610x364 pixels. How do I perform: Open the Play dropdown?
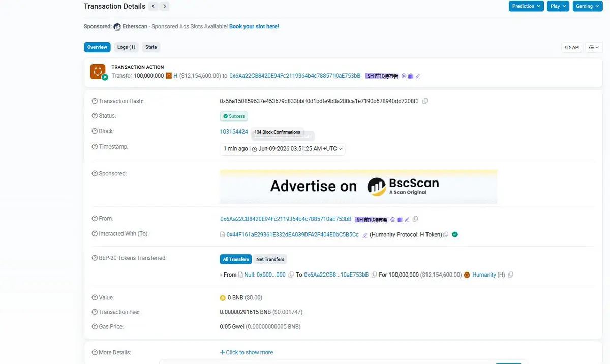point(558,6)
